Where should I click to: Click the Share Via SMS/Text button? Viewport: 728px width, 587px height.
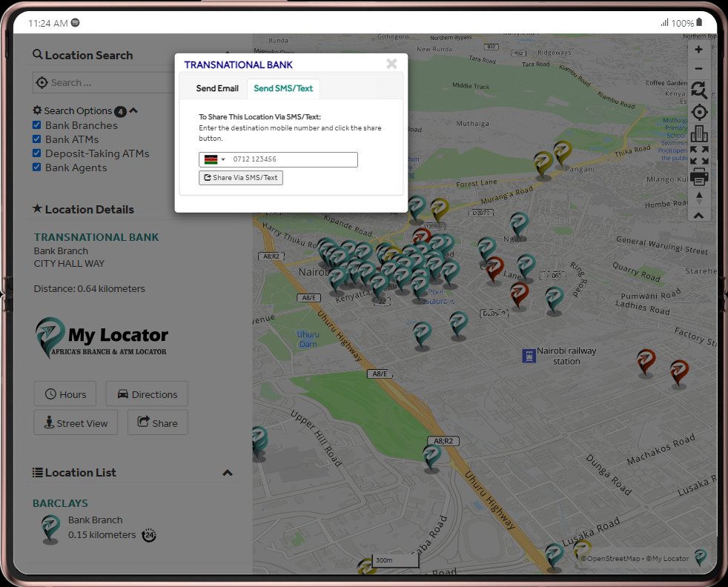(x=241, y=178)
